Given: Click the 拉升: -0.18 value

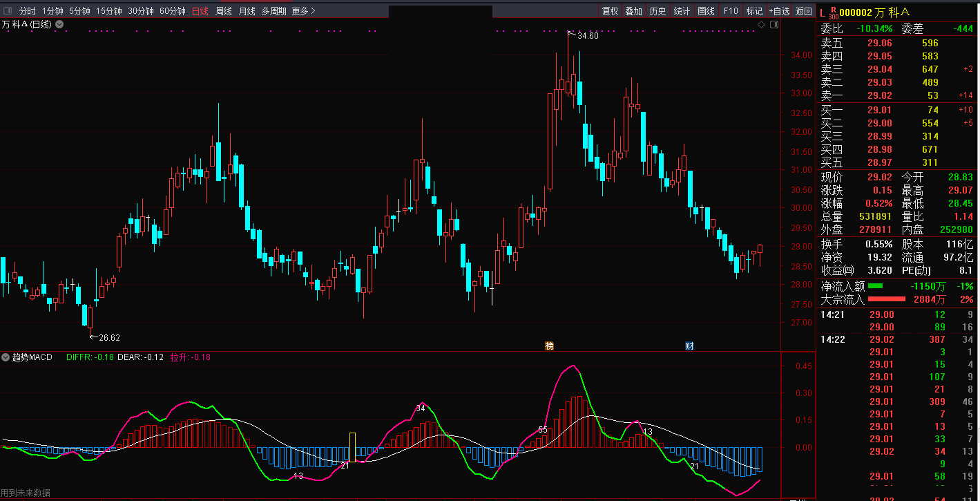Looking at the screenshot, I should point(191,357).
